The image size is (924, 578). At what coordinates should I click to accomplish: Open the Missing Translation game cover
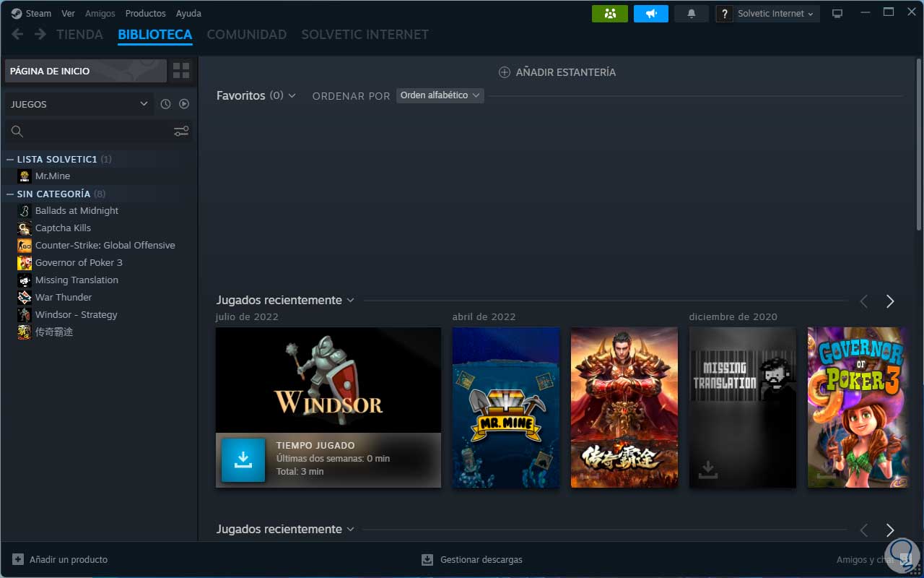point(743,407)
